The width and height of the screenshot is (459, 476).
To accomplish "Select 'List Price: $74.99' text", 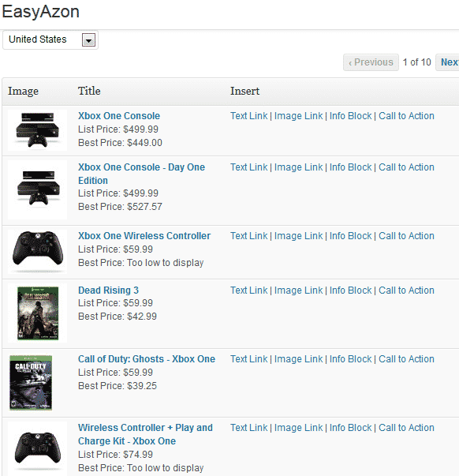I will [x=115, y=454].
